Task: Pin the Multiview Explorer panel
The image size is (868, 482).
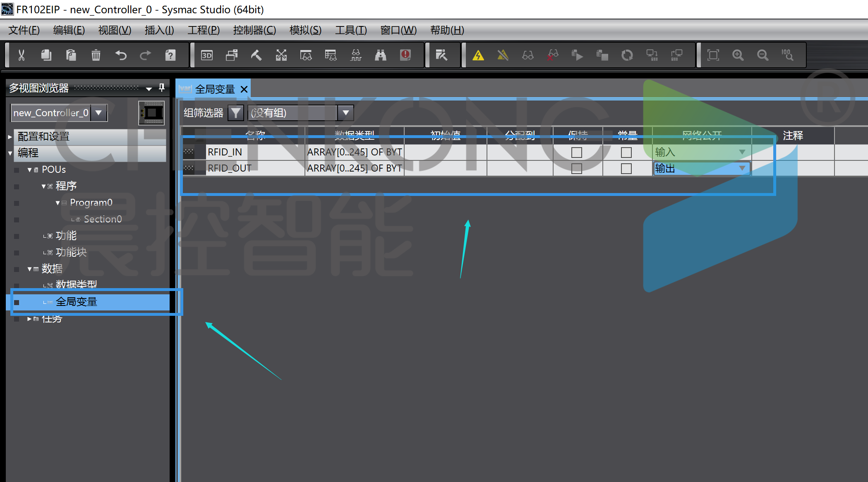Action: (x=162, y=88)
